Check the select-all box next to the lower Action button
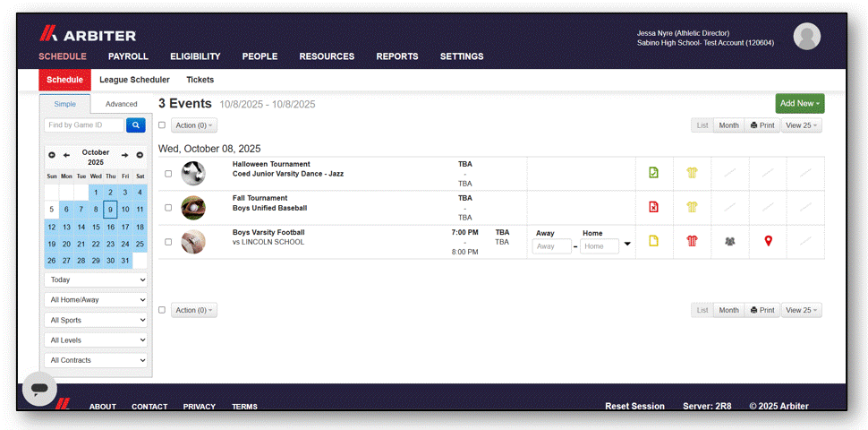 pos(162,310)
